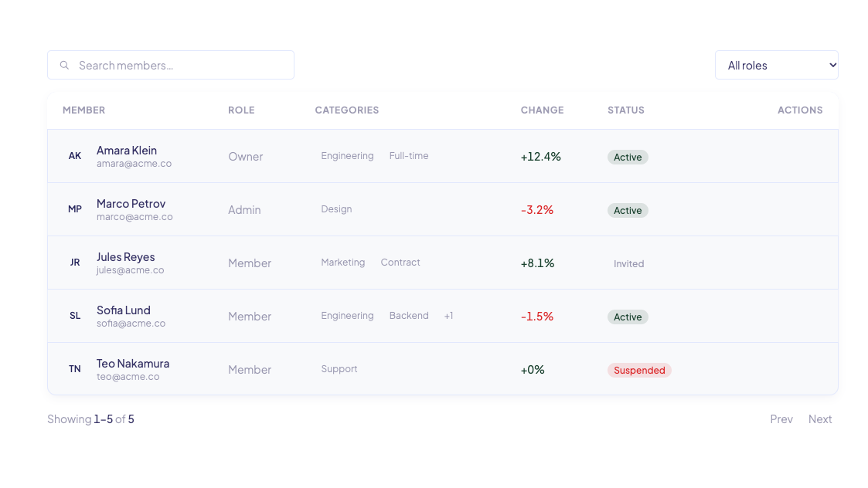Click Sofia Lund's Member role cell
868x488 pixels.
pos(250,317)
